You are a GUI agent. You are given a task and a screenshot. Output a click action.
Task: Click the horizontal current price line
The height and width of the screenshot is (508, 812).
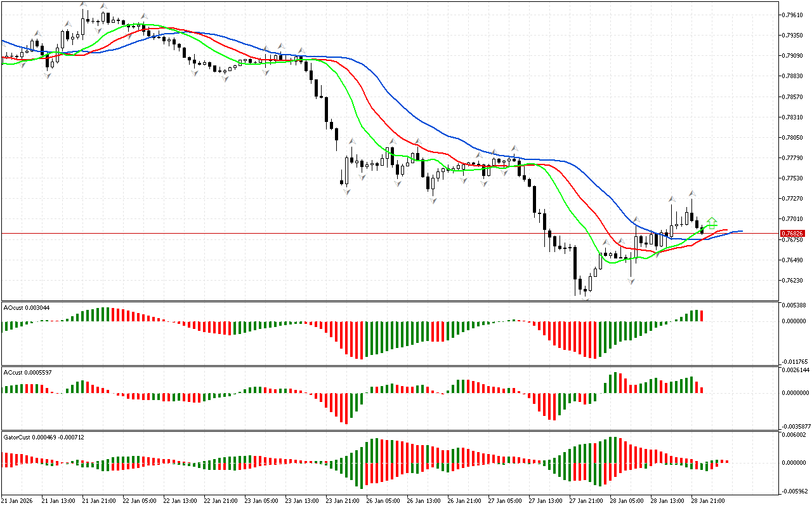(381, 233)
